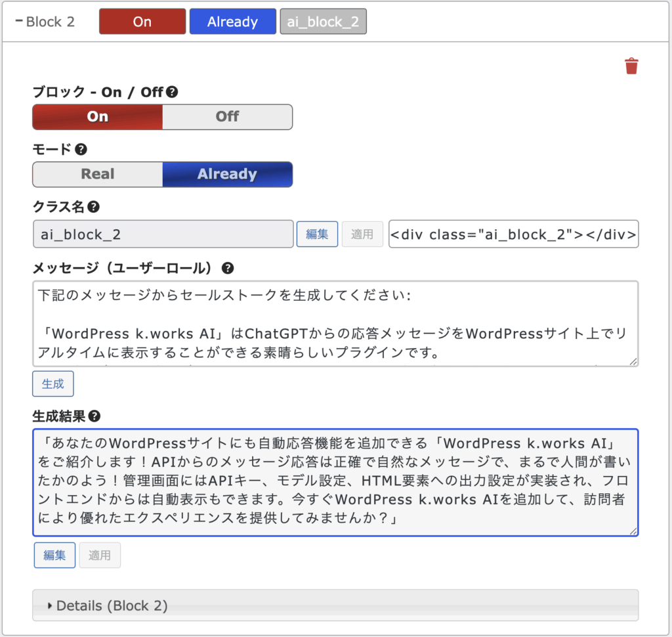This screenshot has height=637, width=672.
Task: Switch block toggle to Off
Action: coord(227,117)
